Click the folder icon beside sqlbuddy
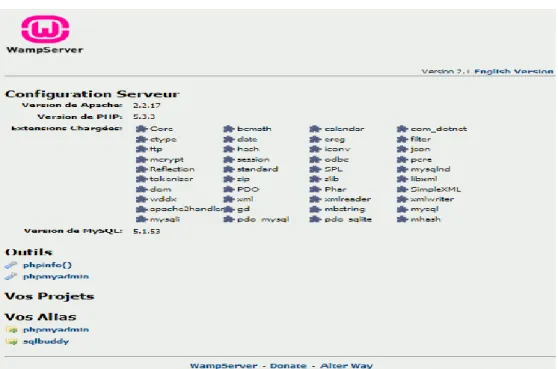Viewport: 558px width, 369px height. pyautogui.click(x=12, y=342)
